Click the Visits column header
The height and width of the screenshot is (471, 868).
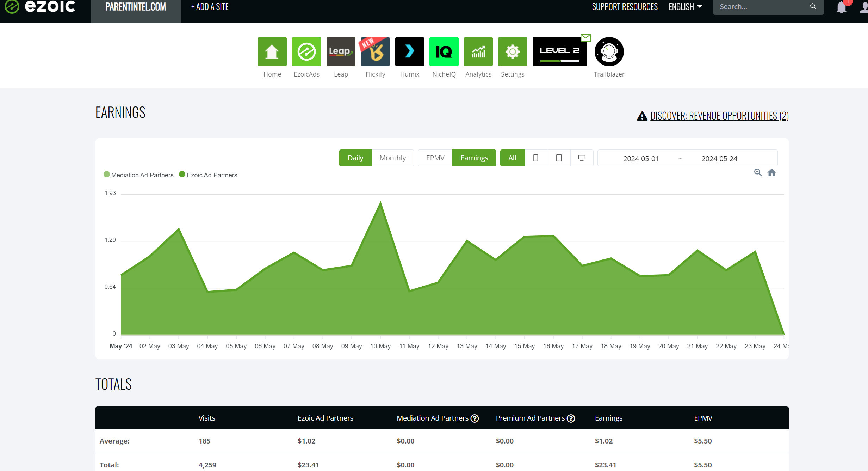click(207, 418)
